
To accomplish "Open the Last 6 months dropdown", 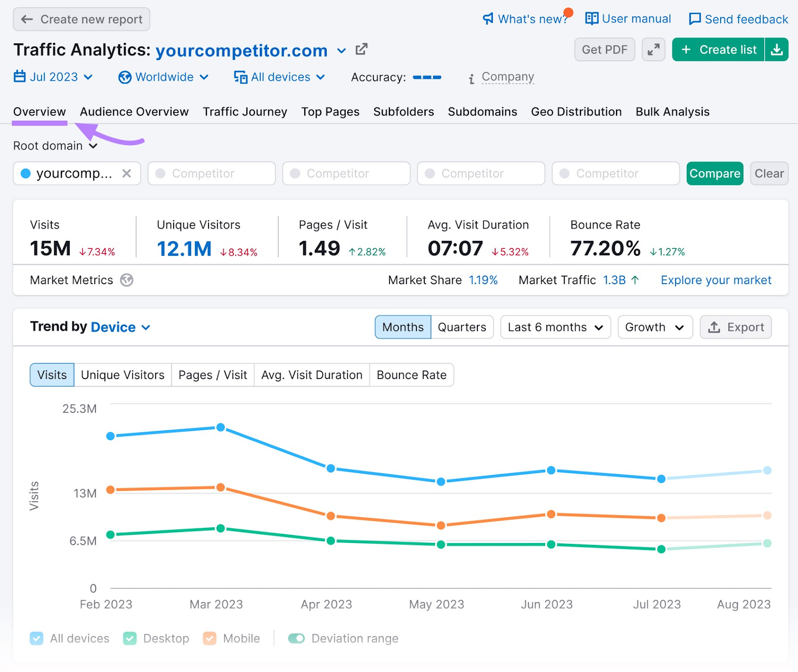I will 555,327.
